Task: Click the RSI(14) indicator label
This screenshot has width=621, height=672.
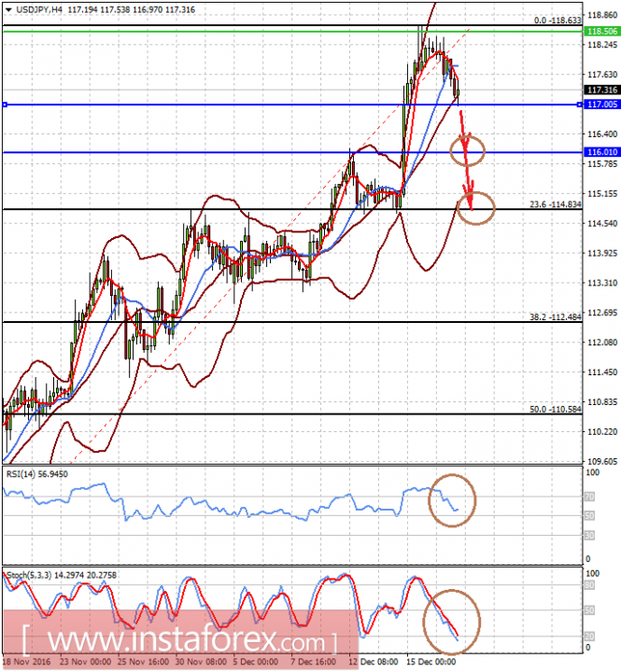Action: point(36,474)
